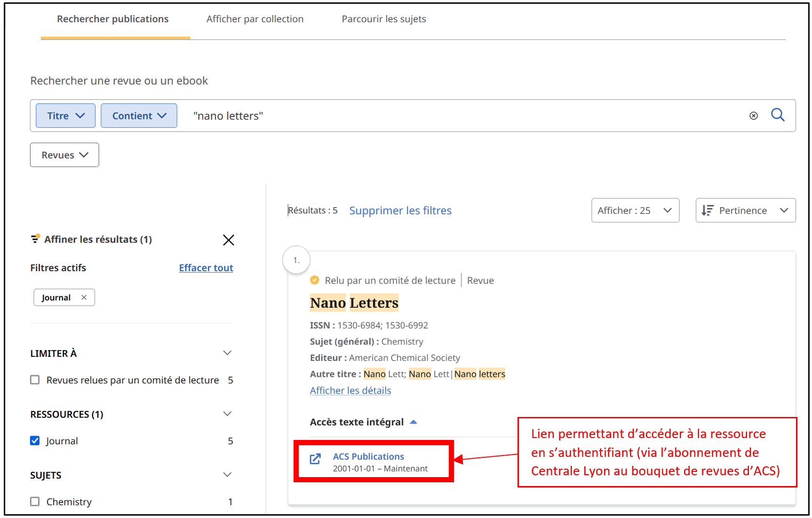Clear the search field with the X icon
812x518 pixels.
(x=754, y=116)
